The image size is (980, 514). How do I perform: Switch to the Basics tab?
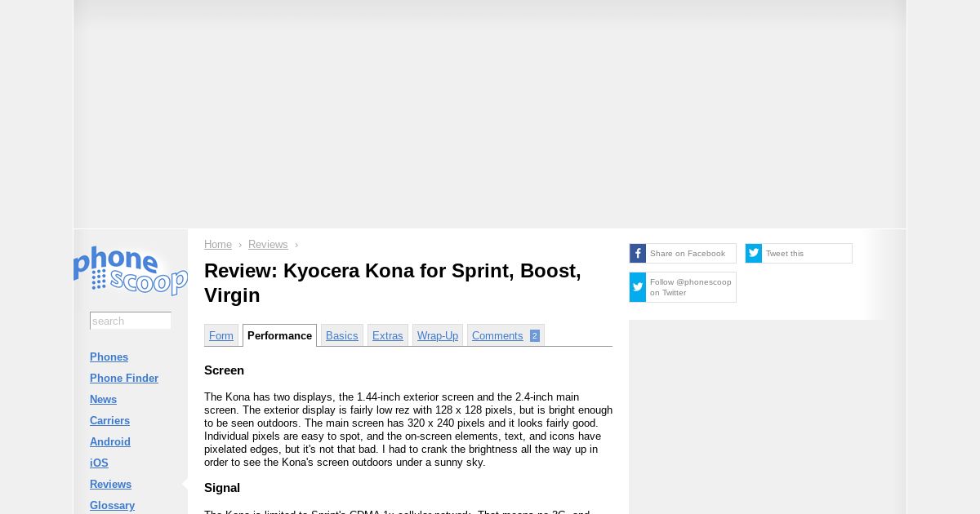pyautogui.click(x=342, y=336)
